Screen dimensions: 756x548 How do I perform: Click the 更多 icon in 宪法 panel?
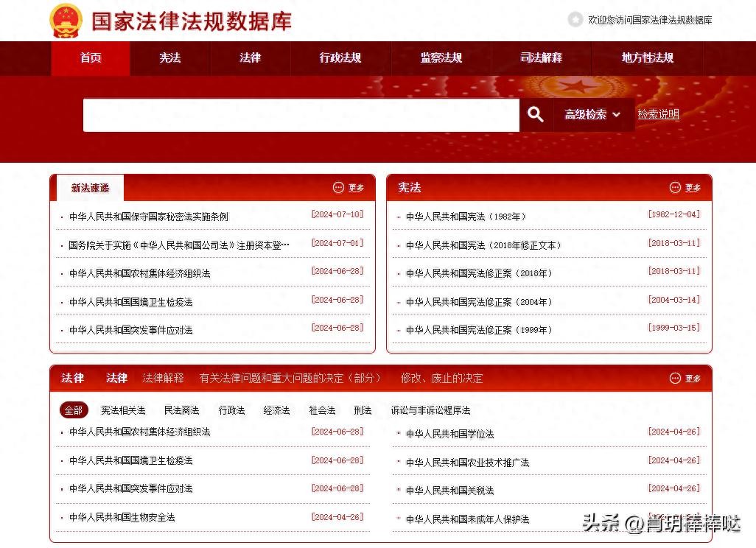(676, 188)
